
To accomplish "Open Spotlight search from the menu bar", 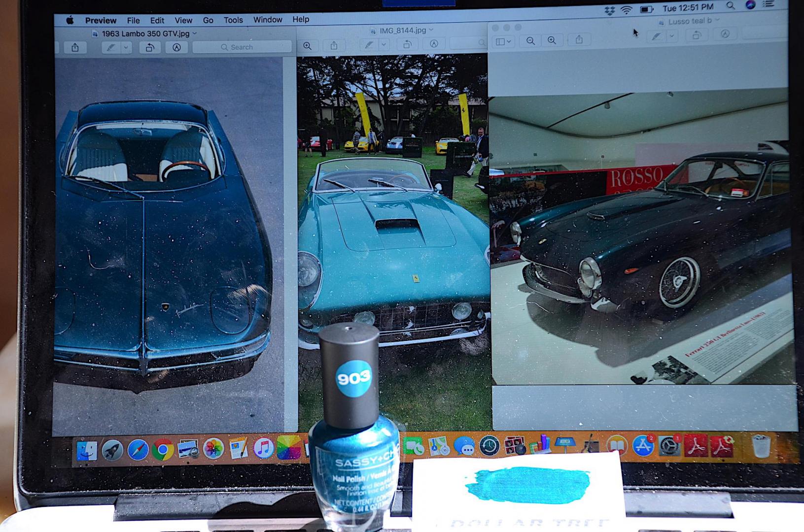I will point(731,6).
